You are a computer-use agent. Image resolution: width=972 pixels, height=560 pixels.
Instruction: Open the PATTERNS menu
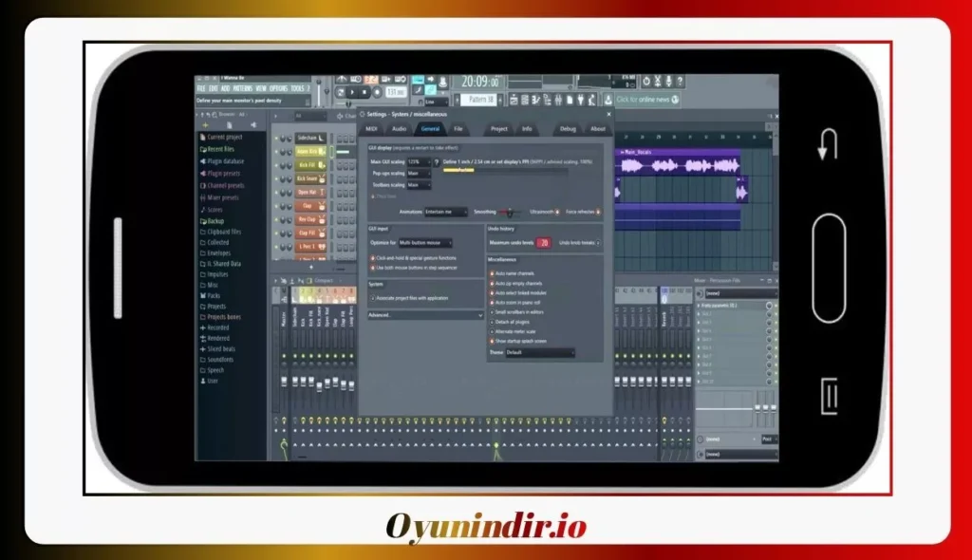242,88
